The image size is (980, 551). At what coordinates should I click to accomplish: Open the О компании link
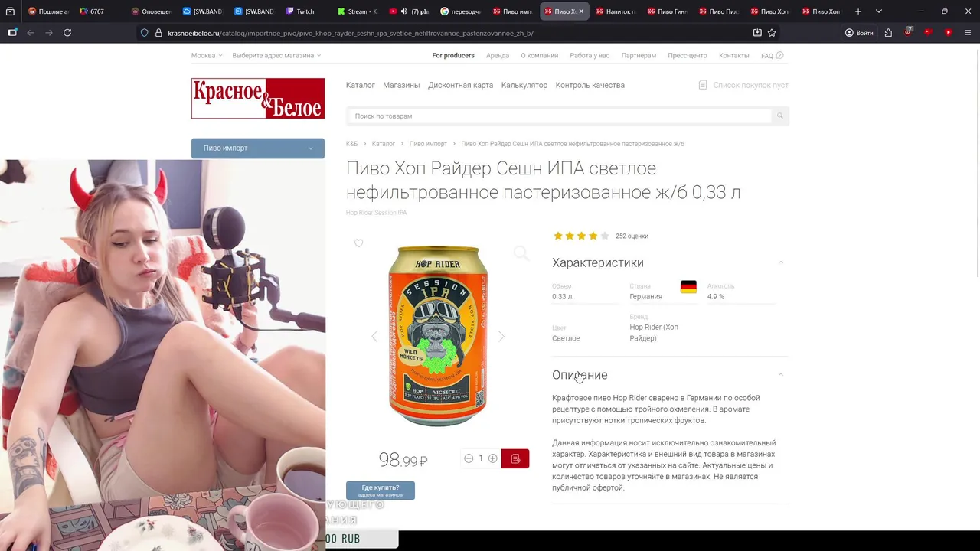[x=540, y=55]
